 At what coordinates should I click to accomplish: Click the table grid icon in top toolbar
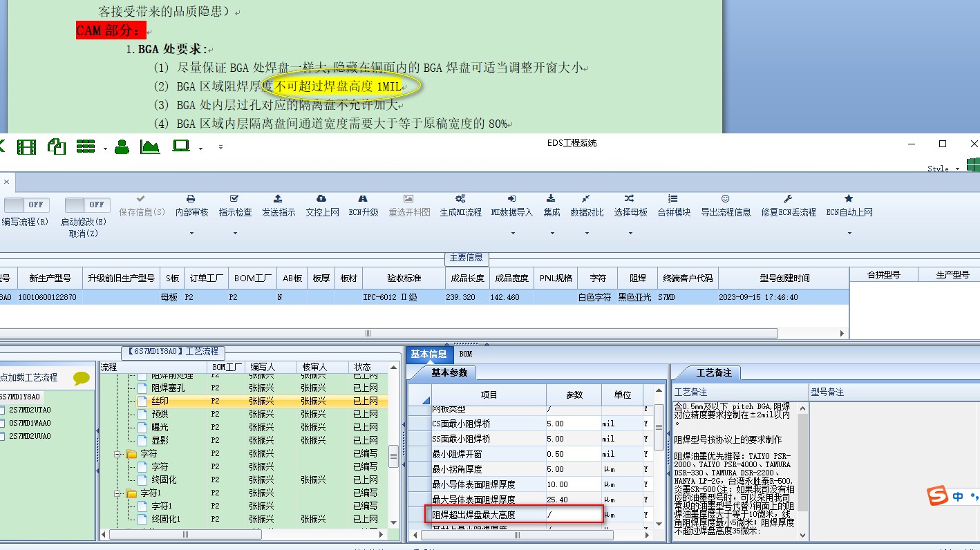tap(86, 146)
